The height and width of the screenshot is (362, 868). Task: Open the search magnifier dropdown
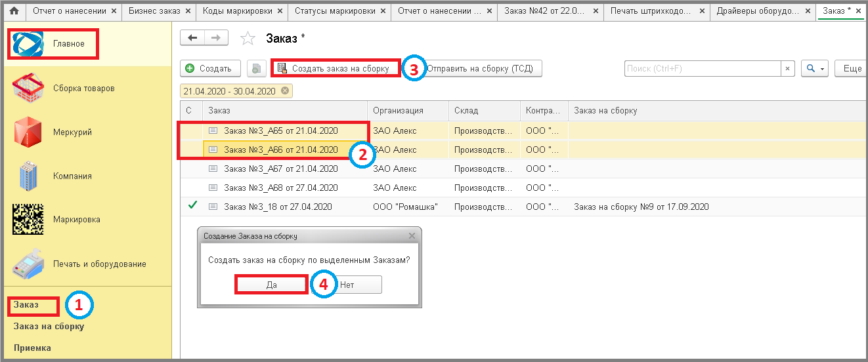click(815, 68)
